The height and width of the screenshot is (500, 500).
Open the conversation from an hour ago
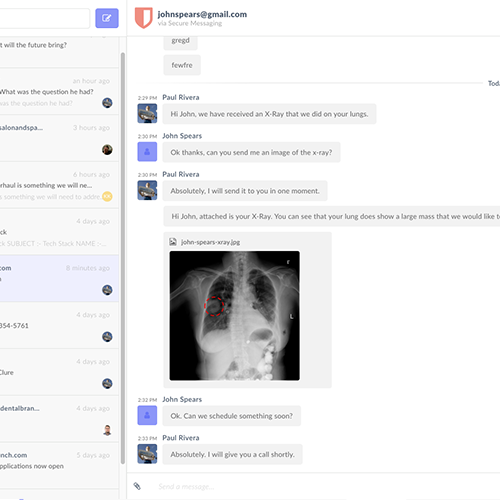coord(59,92)
